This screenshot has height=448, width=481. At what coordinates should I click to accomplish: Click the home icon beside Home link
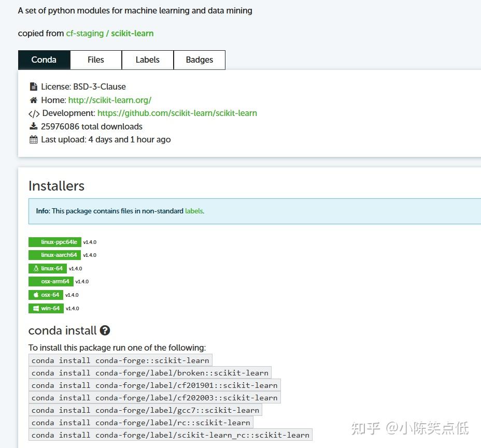pos(34,100)
